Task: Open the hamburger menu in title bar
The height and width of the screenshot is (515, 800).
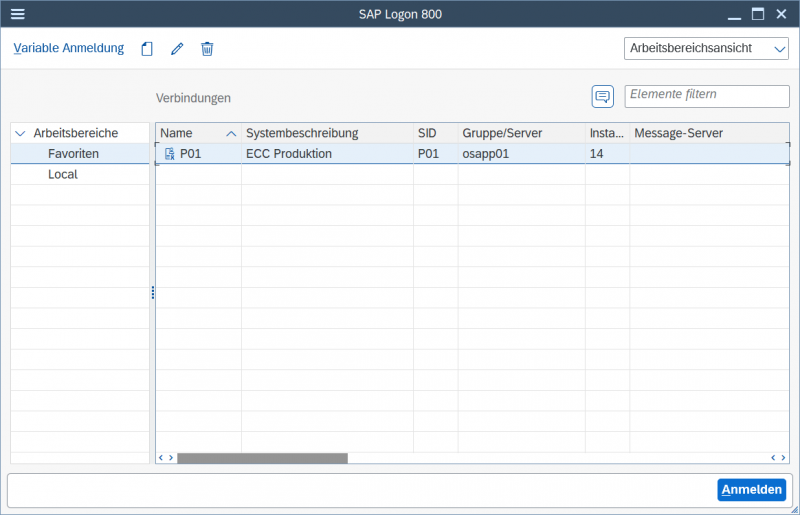Action: 17,14
